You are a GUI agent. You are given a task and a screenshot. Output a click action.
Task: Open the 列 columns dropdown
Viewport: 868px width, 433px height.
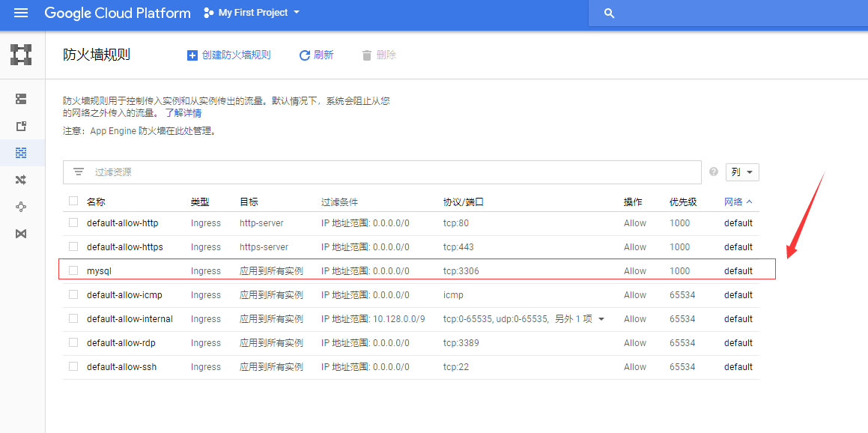click(x=741, y=172)
